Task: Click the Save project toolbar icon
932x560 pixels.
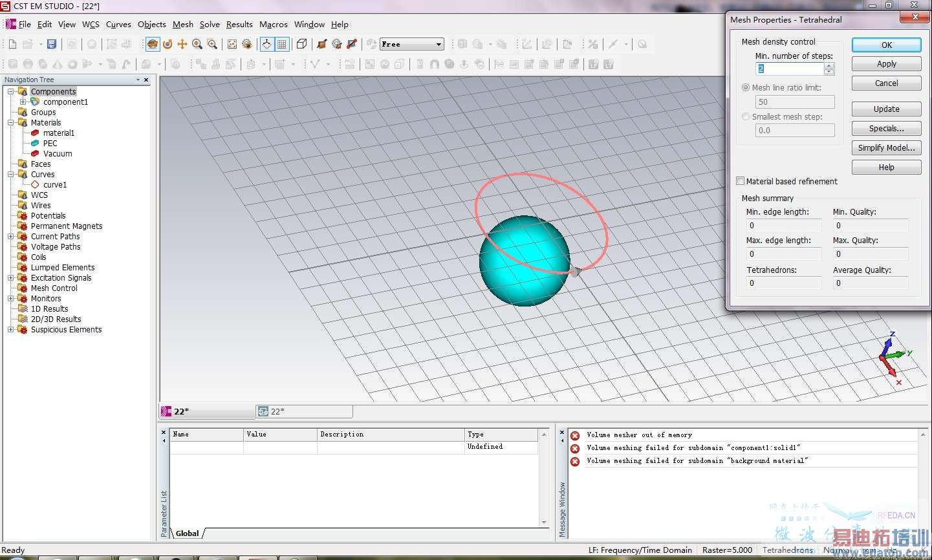Action: tap(52, 44)
